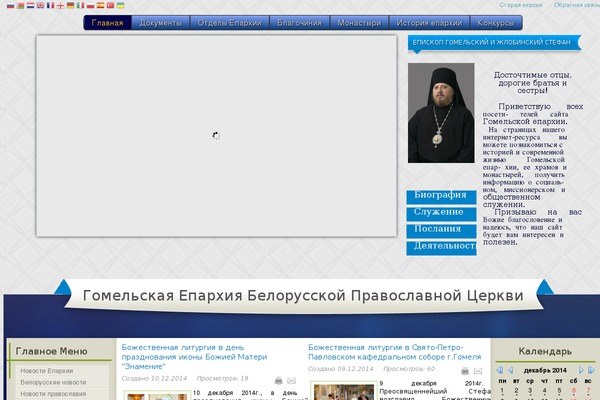Open the Конкурсы navigation tab
Screen dimensions: 600x400
coord(496,23)
